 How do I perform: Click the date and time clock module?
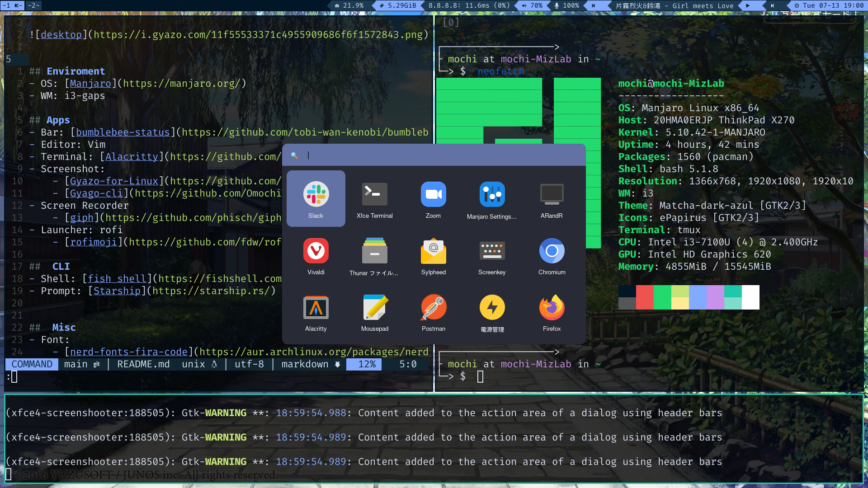(x=829, y=5)
